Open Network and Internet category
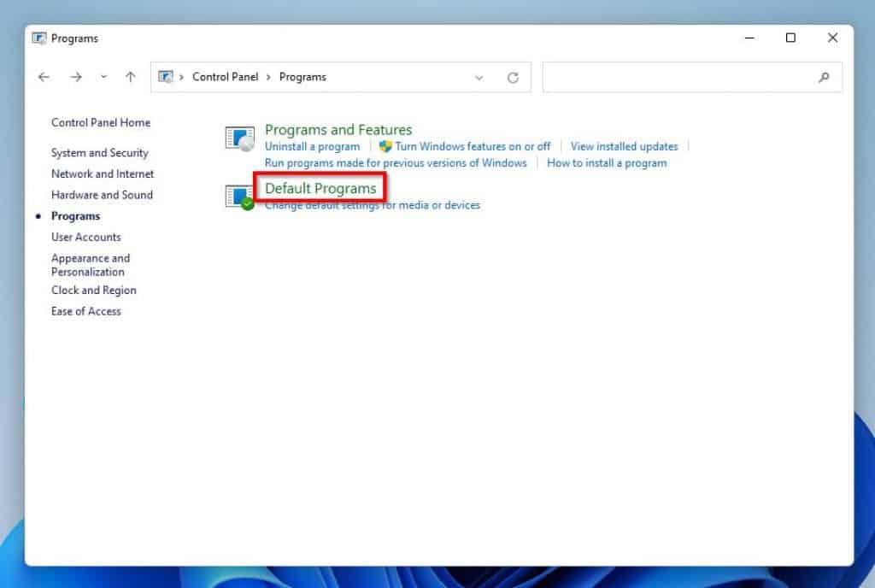 tap(103, 174)
